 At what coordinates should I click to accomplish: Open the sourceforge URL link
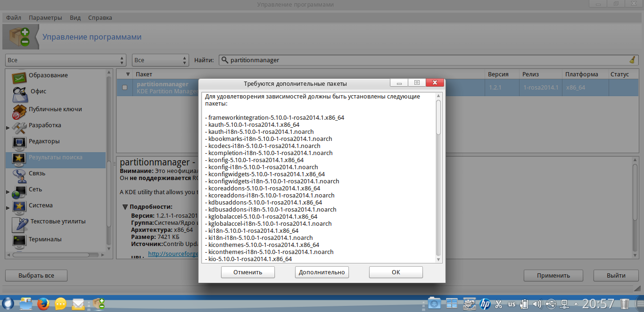click(172, 254)
